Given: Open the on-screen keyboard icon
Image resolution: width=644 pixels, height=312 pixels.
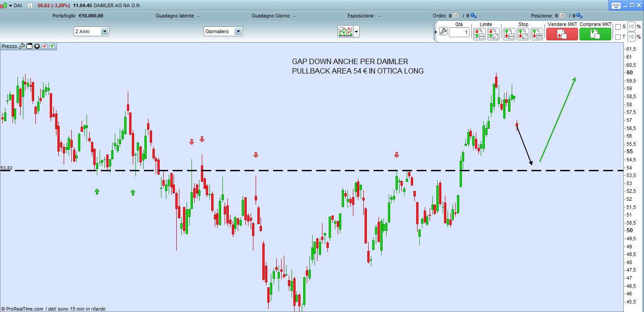Looking at the screenshot, I should pyautogui.click(x=616, y=5).
